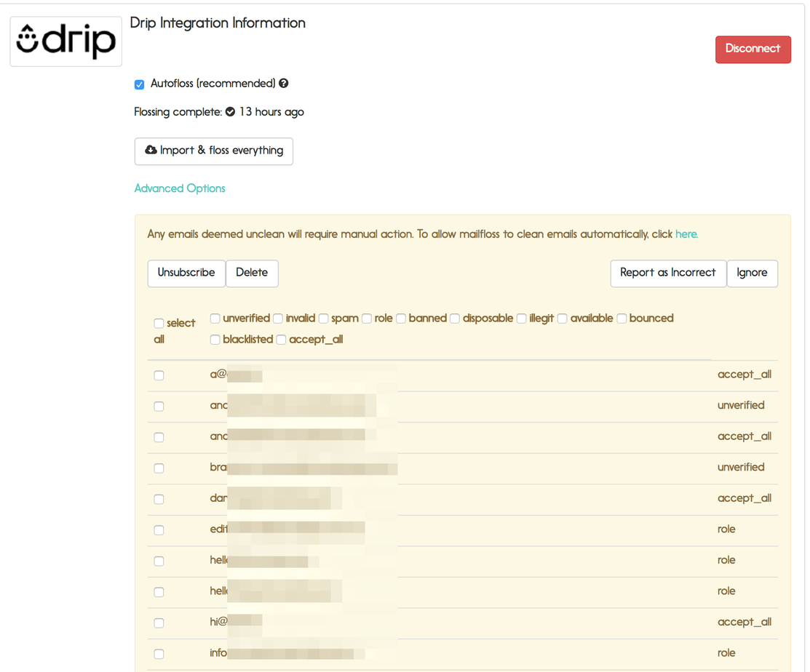Open the Advanced Options link
Viewport: 810px width, 672px height.
click(180, 188)
